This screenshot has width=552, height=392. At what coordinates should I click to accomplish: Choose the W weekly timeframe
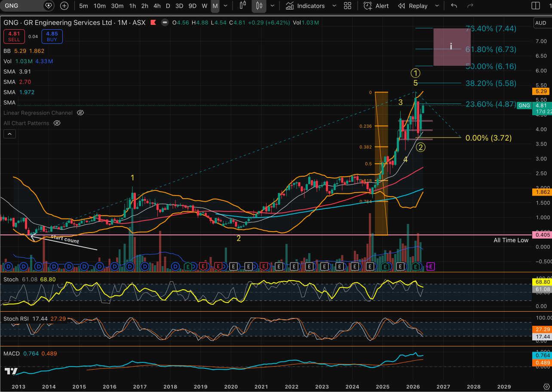click(205, 6)
